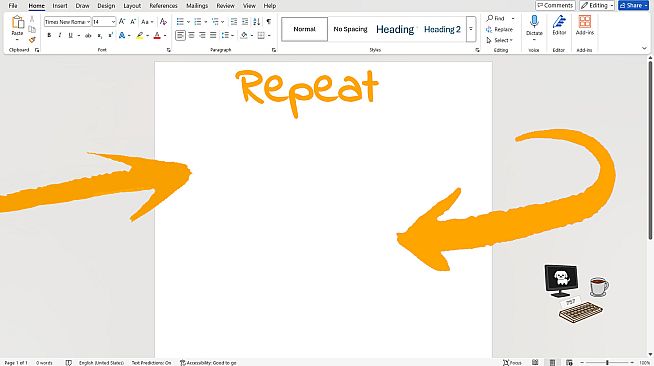Click the Comments button
654x366 pixels.
(x=555, y=5)
